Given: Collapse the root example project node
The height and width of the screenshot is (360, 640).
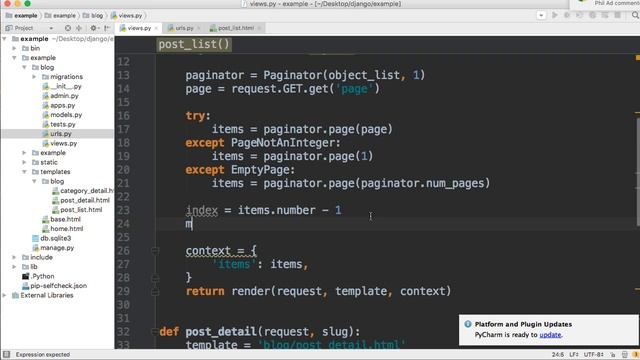Looking at the screenshot, I should tap(4, 39).
